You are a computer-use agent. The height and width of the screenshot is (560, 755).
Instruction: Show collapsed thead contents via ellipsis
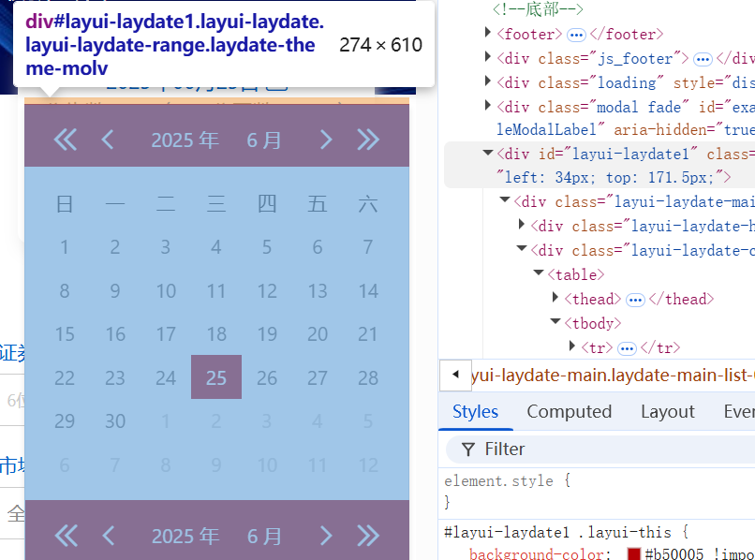635,300
